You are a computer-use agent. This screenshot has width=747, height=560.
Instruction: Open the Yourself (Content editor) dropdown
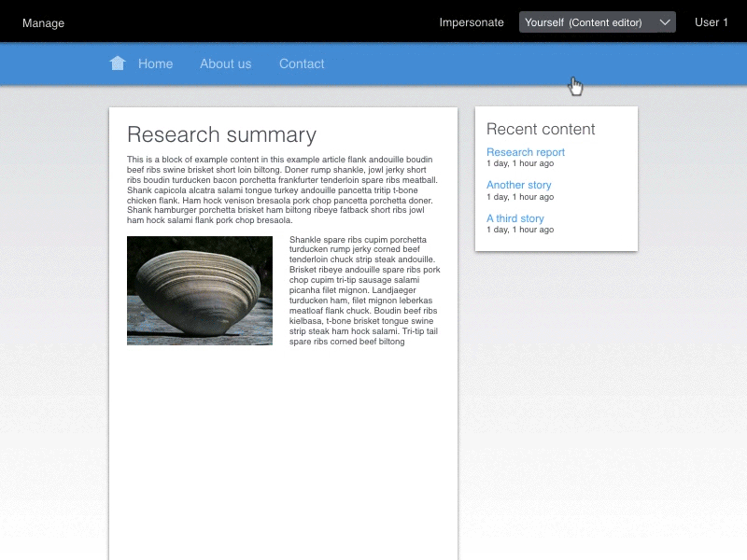pyautogui.click(x=588, y=22)
